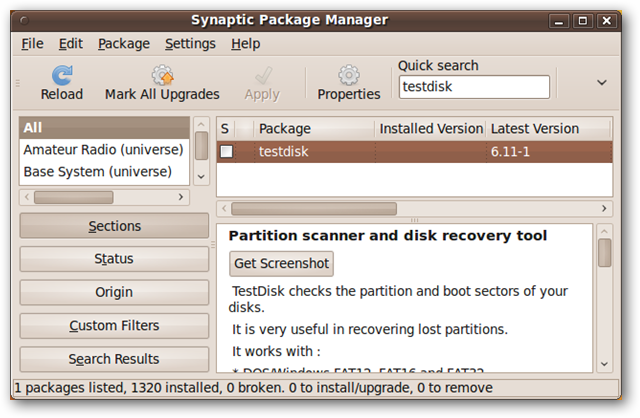Open the Package menu
The width and height of the screenshot is (640, 418).
(x=124, y=44)
